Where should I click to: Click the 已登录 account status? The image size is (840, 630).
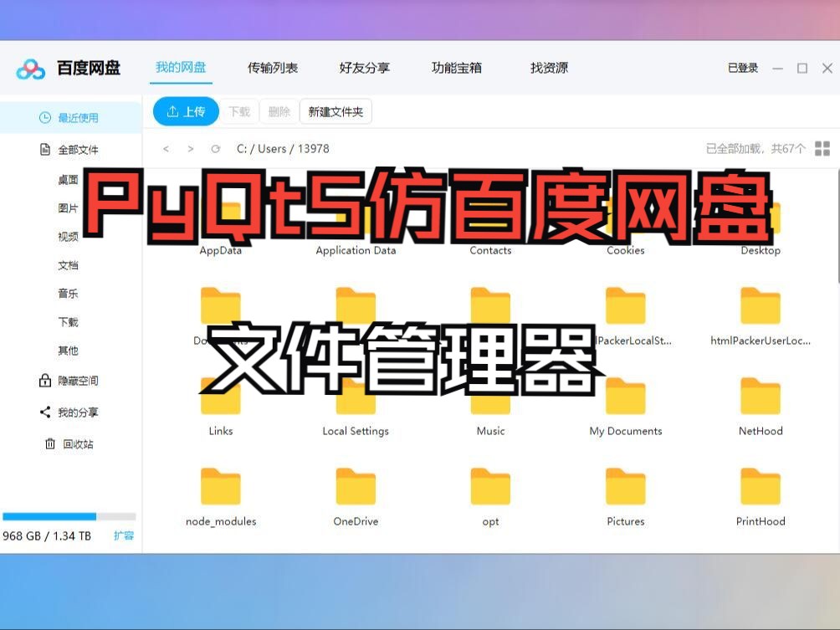743,68
